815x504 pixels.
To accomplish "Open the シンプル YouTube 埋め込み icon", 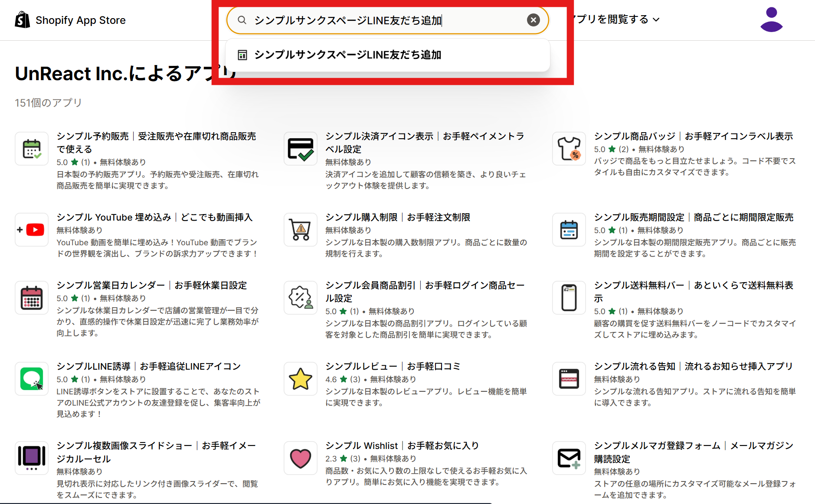I will click(x=32, y=230).
